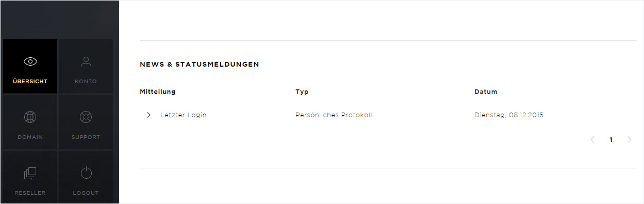
Task: Select page number 1 in pagination
Action: click(x=611, y=139)
